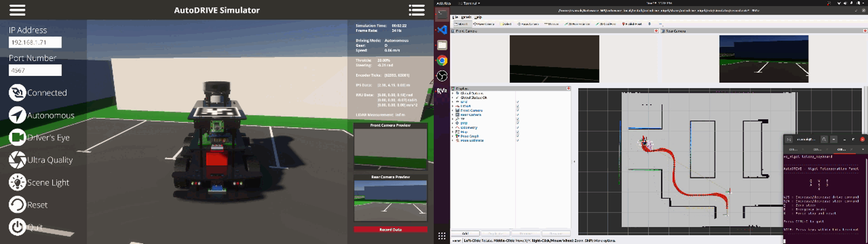Toggle the Rear Camera display checkbox

pyautogui.click(x=517, y=114)
